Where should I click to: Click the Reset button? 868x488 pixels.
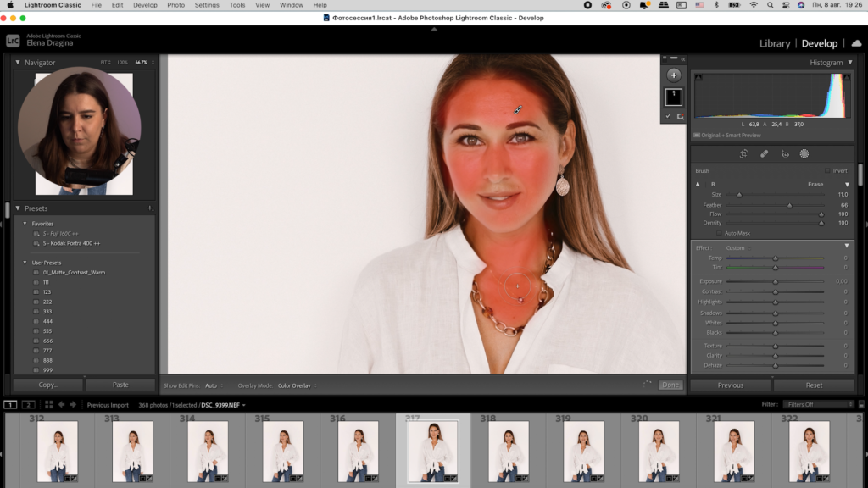[814, 385]
